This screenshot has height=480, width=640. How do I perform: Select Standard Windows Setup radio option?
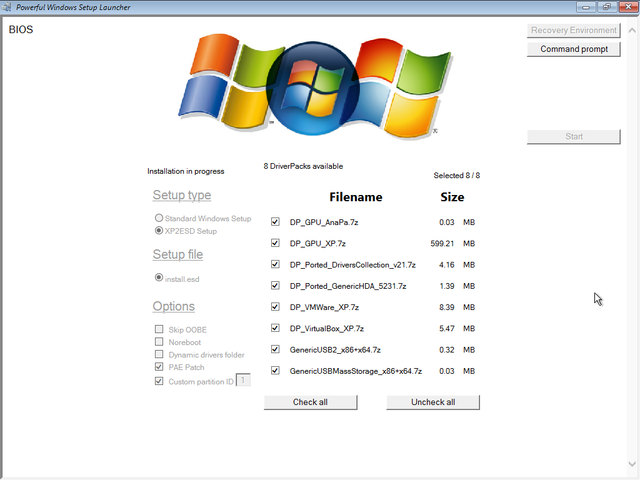(x=159, y=218)
